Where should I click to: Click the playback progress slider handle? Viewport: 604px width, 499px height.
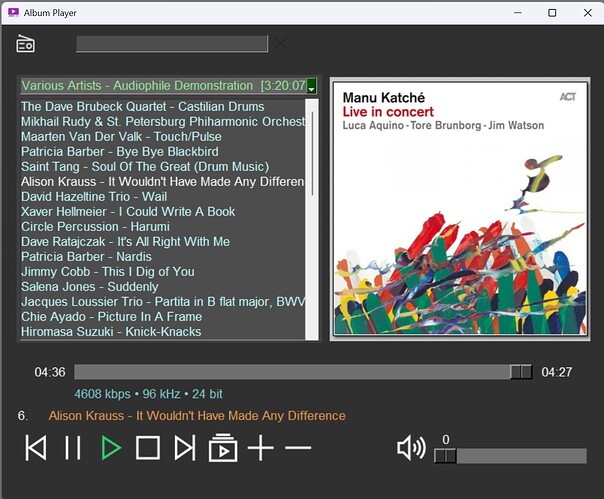(x=521, y=372)
